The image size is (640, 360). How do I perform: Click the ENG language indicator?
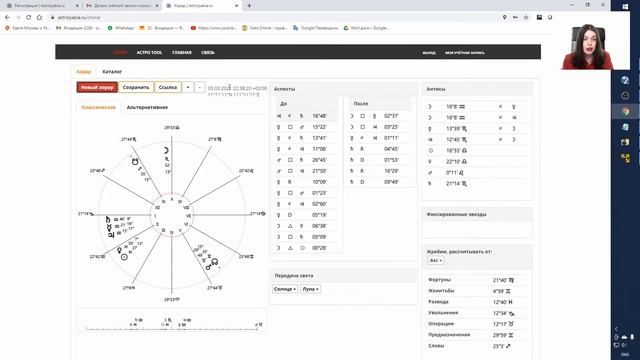click(625, 355)
